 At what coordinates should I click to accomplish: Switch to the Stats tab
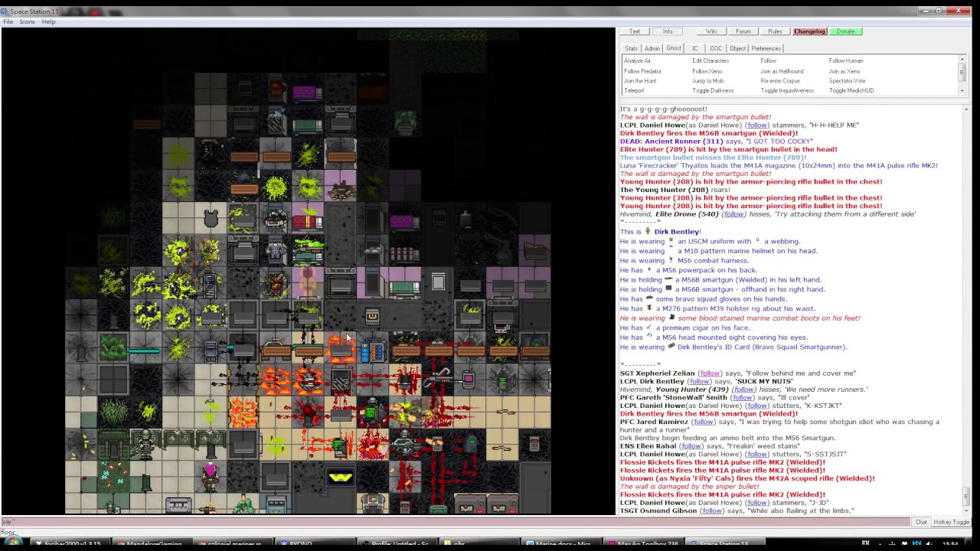pos(631,48)
